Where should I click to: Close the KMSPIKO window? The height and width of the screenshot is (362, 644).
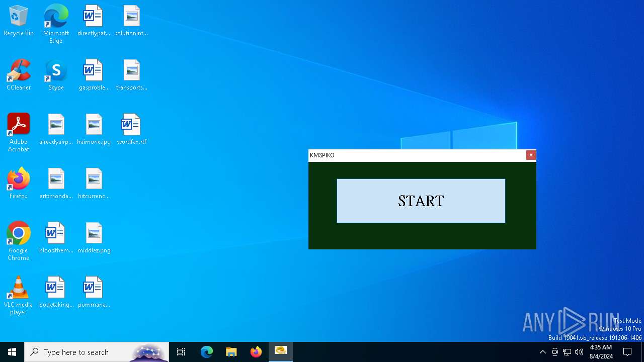(531, 155)
